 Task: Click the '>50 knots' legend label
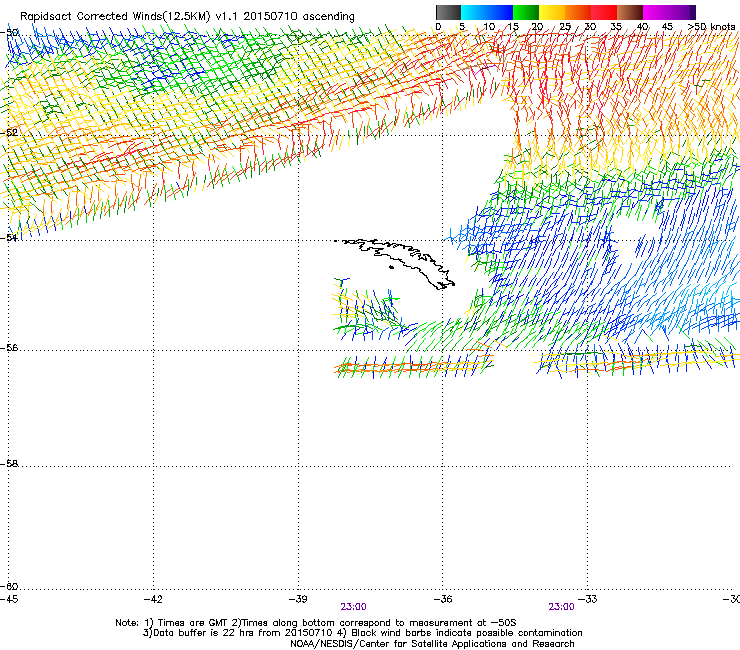tap(711, 26)
